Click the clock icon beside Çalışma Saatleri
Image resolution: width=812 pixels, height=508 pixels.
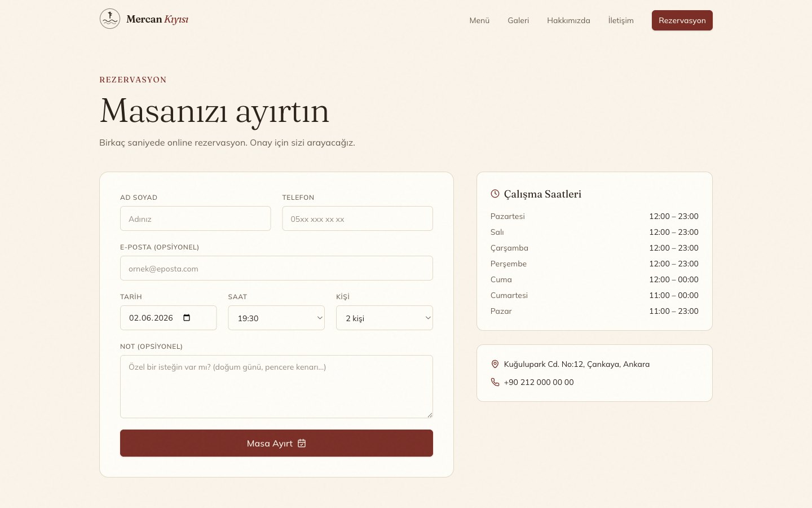(495, 194)
